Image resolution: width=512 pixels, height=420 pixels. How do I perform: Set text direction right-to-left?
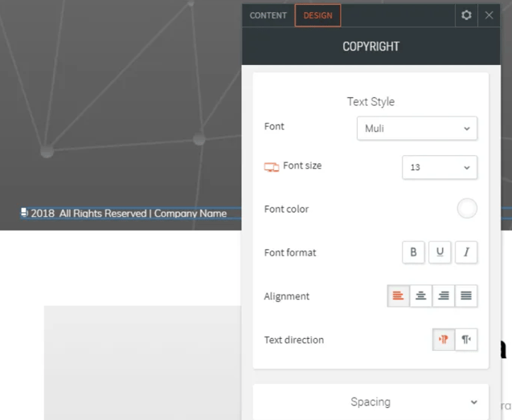pos(466,340)
